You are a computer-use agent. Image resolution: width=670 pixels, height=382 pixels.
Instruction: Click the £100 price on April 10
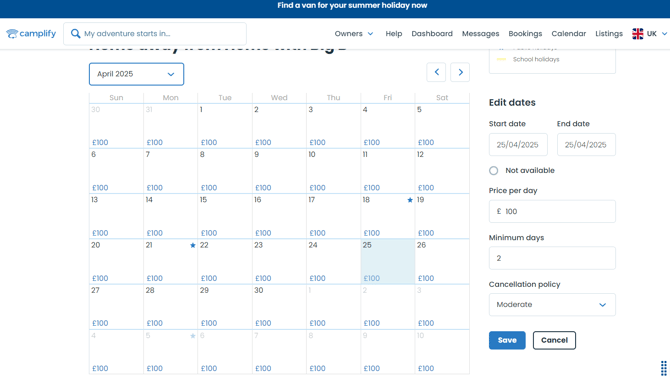point(317,188)
